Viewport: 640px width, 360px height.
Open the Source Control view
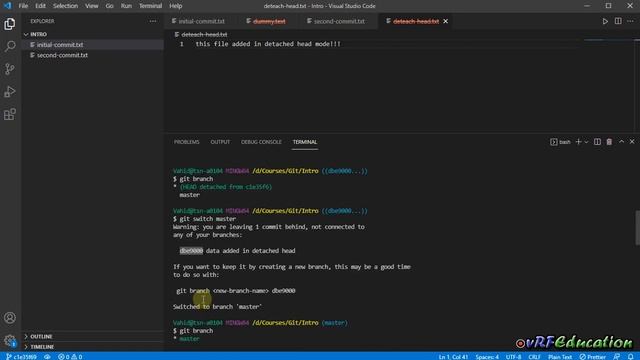coord(10,69)
